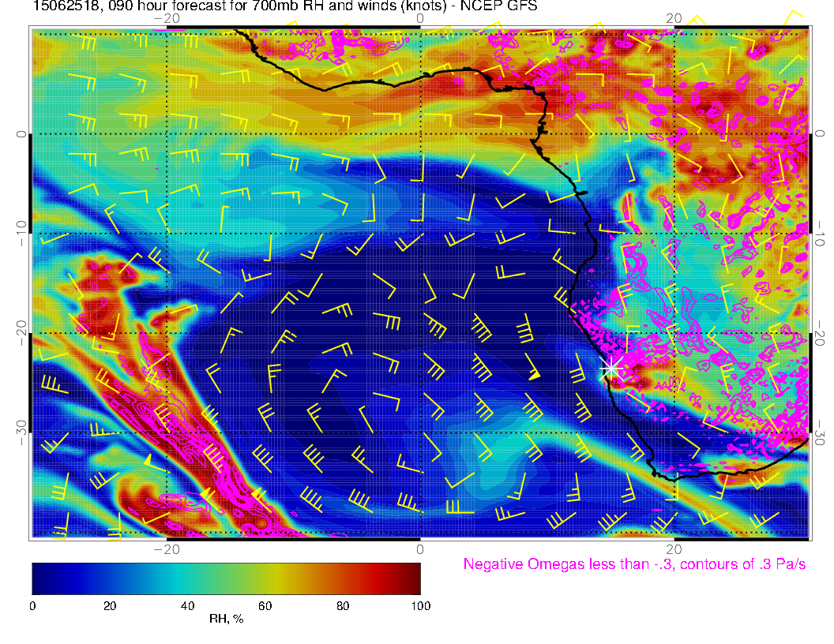
Task: Click the bottom axis longitude label 0
Action: point(420,549)
